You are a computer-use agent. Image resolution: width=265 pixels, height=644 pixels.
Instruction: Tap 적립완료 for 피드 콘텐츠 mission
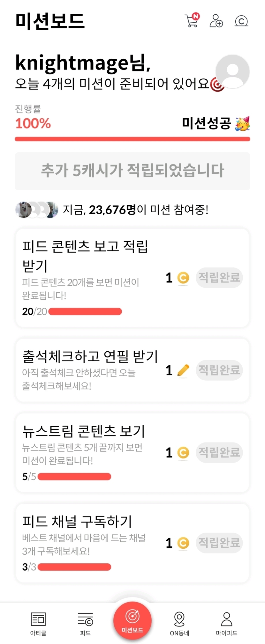pos(219,277)
